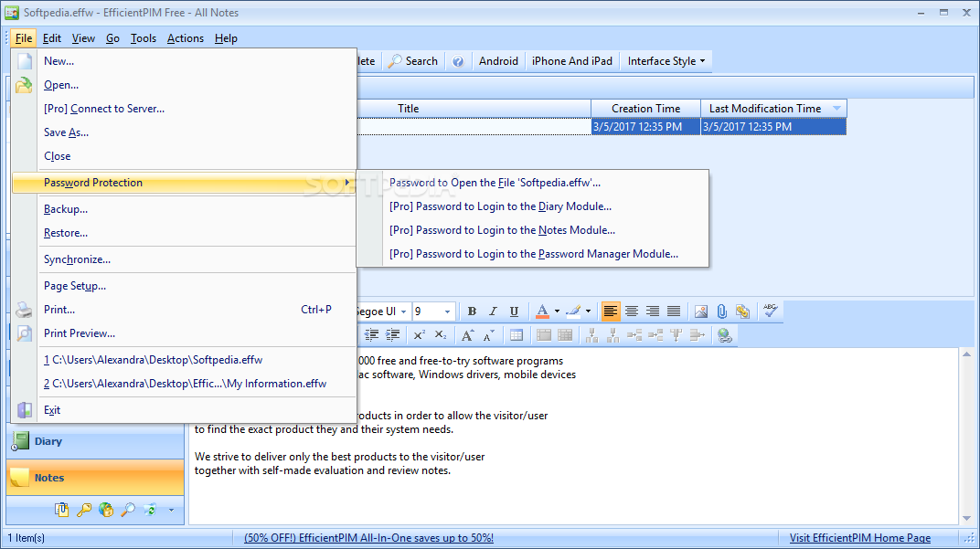Click the increase indent icon

[393, 335]
